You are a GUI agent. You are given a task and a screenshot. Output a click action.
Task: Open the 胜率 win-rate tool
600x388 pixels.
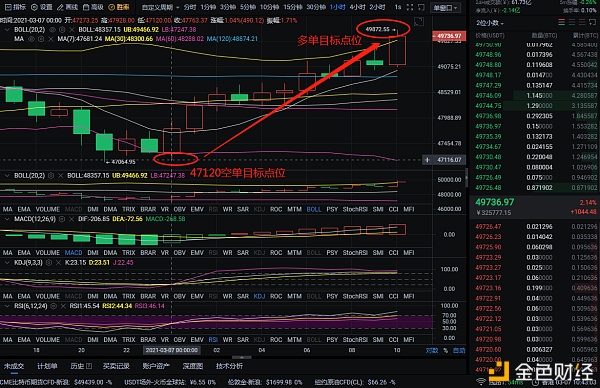coord(119,7)
